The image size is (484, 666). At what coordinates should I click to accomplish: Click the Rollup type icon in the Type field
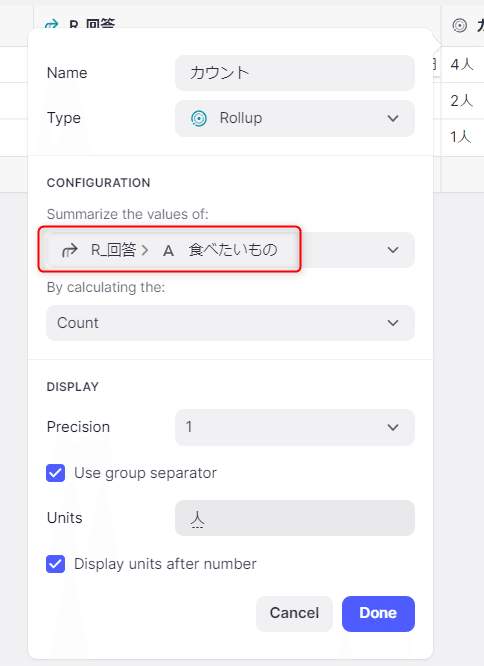pos(199,118)
